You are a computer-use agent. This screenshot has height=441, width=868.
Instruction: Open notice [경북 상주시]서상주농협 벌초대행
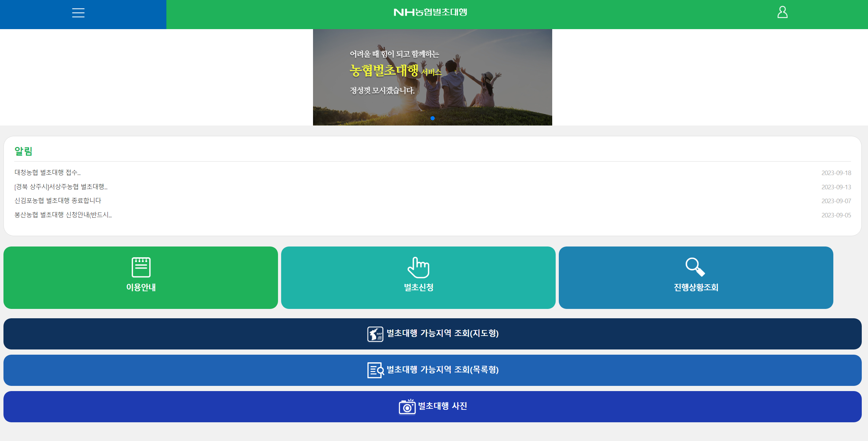point(61,187)
